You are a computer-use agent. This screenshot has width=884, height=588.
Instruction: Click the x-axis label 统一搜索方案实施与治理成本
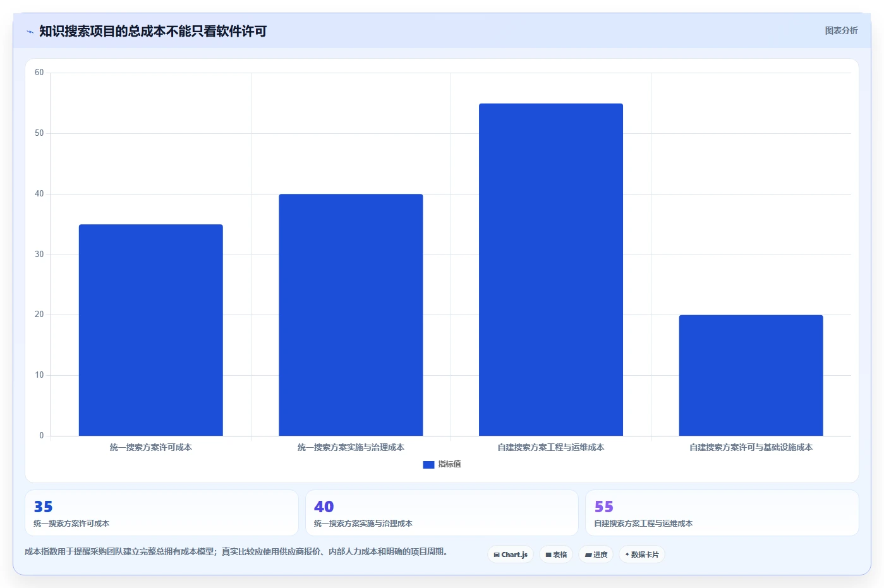[x=351, y=447]
